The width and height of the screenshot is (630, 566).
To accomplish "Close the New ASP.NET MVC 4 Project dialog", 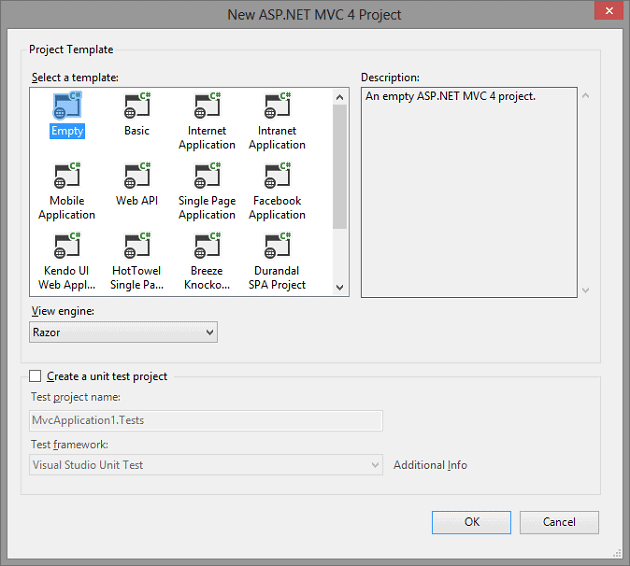I will click(x=609, y=10).
